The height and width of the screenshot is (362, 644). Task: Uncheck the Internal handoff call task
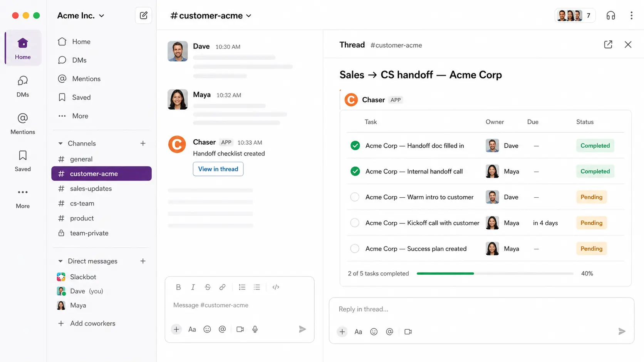tap(355, 171)
